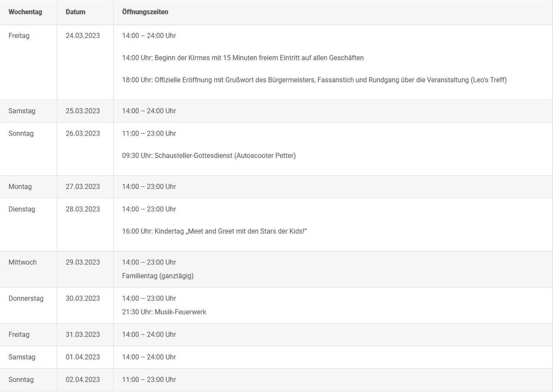Select the Dienstag weekday cell
This screenshot has height=392, width=553.
click(22, 209)
